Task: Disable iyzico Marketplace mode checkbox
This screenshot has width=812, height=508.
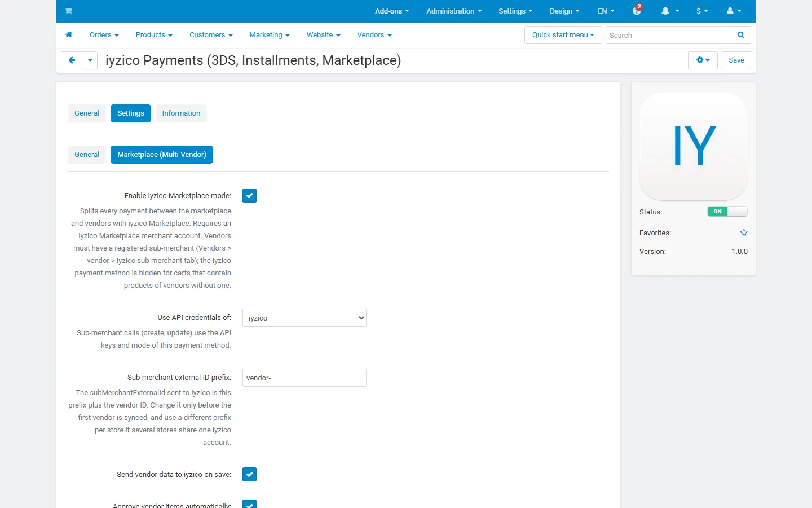Action: click(249, 196)
